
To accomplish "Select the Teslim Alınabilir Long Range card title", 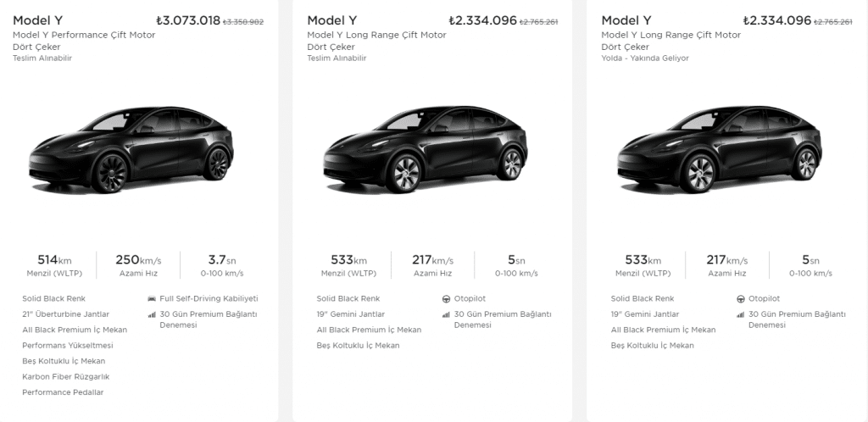I will (x=332, y=20).
